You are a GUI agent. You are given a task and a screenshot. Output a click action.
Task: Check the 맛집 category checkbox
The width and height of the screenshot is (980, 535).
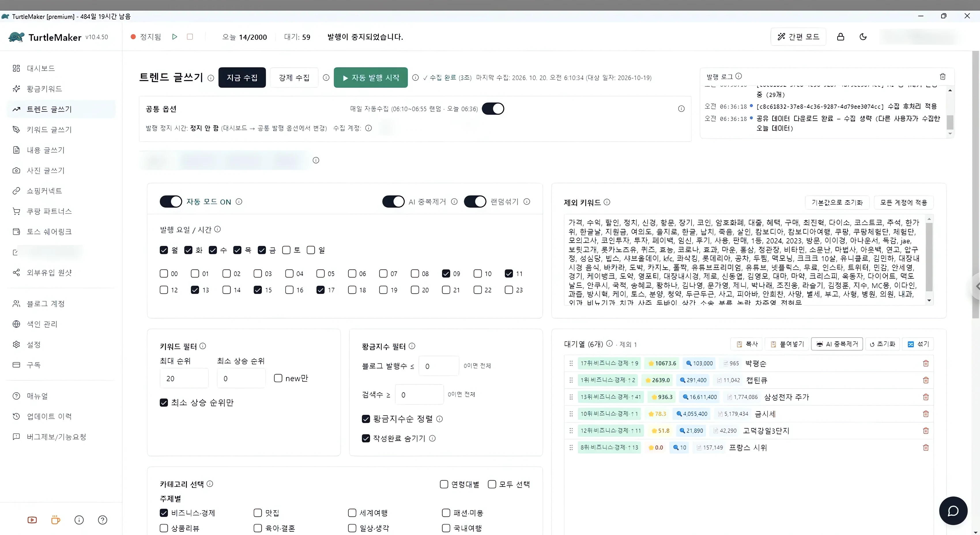click(258, 513)
